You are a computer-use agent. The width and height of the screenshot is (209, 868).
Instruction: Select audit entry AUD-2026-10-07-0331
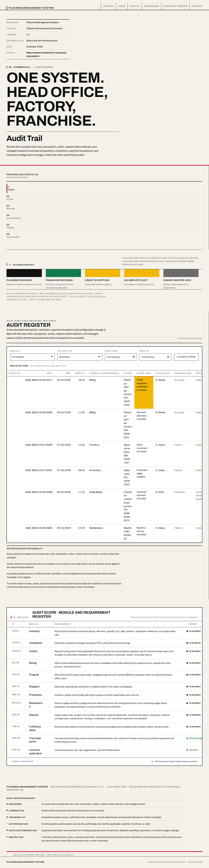pos(39,470)
